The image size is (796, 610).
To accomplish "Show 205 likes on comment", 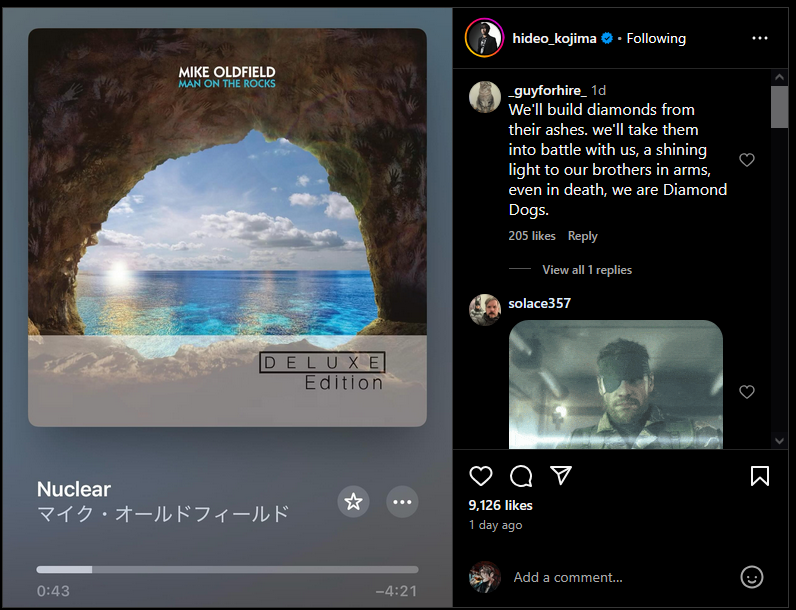I will pyautogui.click(x=532, y=236).
